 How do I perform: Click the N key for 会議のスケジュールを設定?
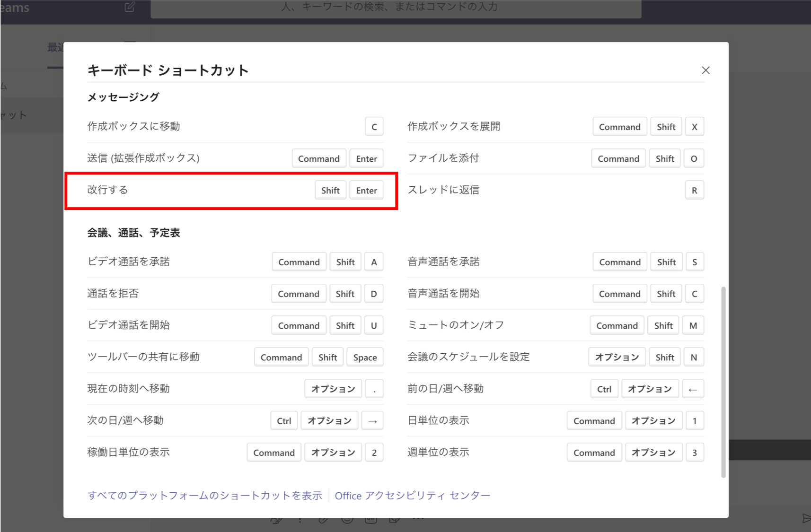click(694, 358)
